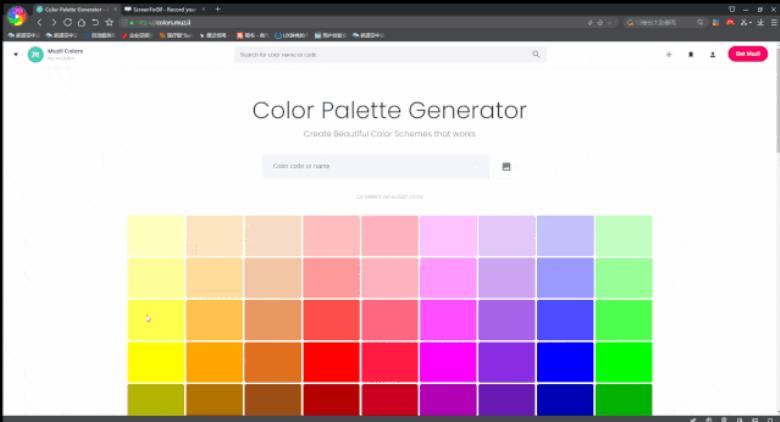Pick the pure red swatch in the grid
The image size is (780, 422).
(x=331, y=362)
